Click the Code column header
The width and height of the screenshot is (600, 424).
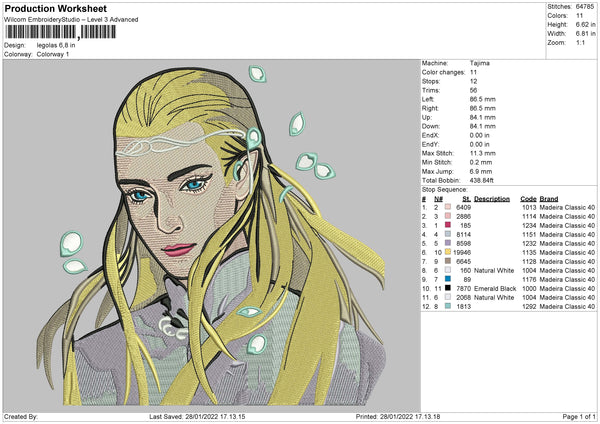point(528,198)
